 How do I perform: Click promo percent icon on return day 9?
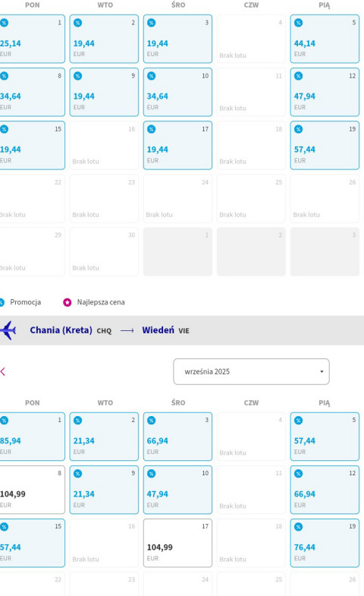78,474
